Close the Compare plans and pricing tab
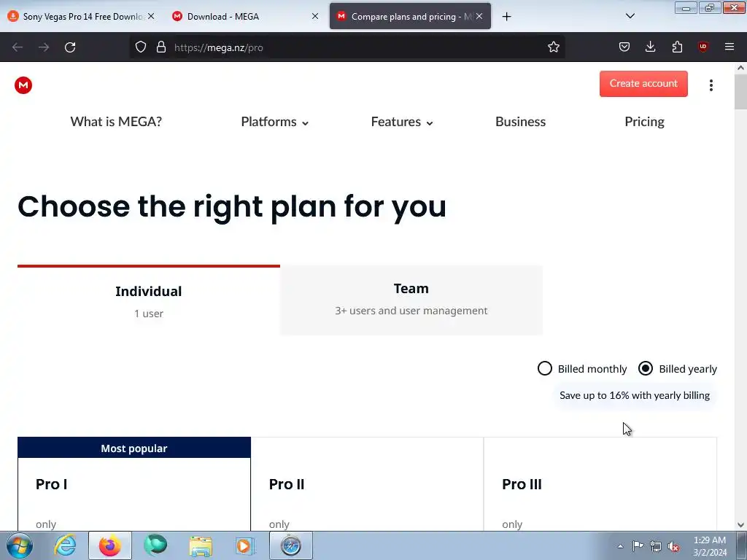Screen dimensions: 747x560 click(x=479, y=16)
